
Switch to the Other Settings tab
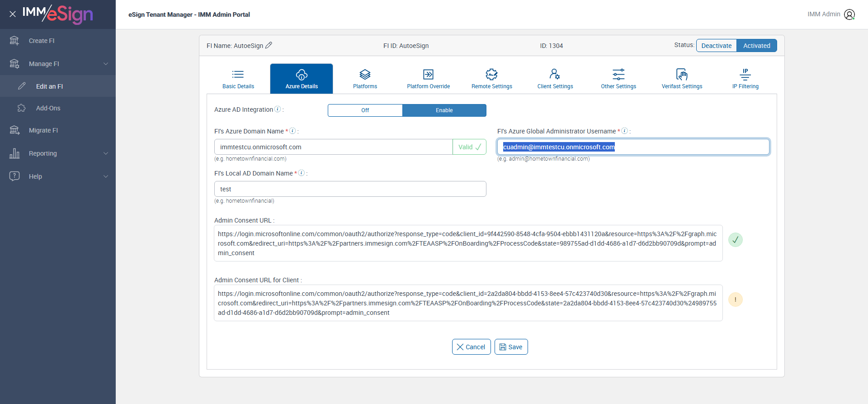(x=618, y=79)
